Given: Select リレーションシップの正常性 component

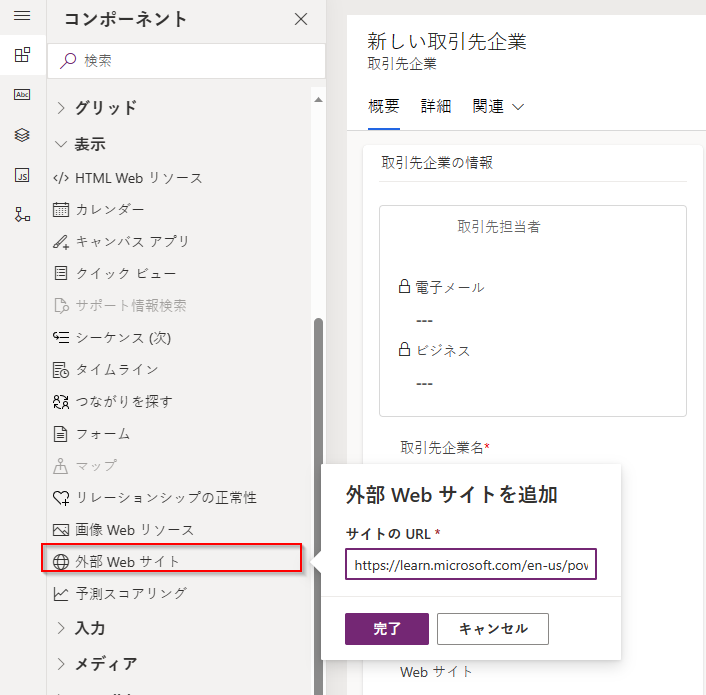Looking at the screenshot, I should pyautogui.click(x=166, y=498).
